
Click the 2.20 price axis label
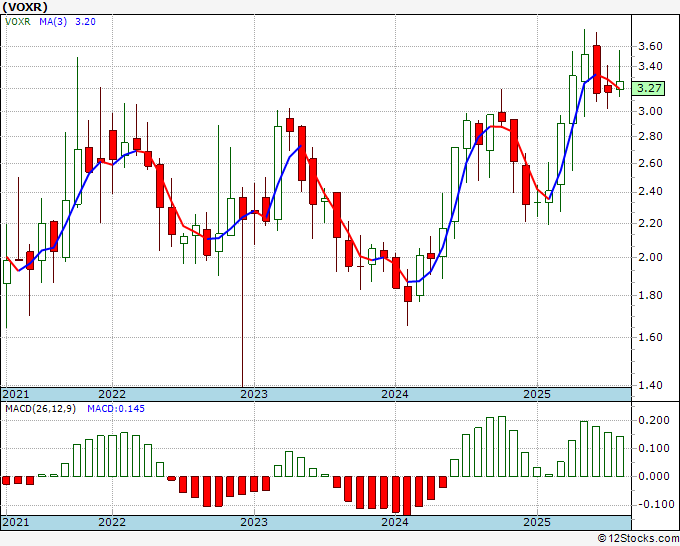[x=650, y=223]
